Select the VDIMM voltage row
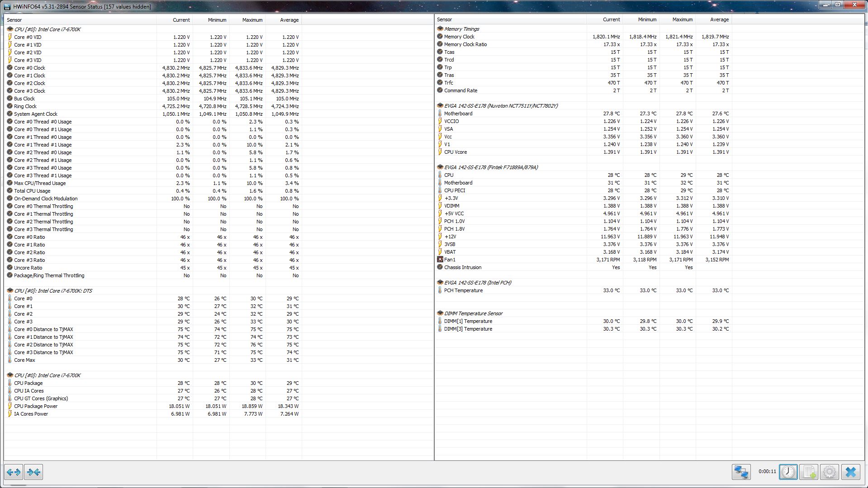The height and width of the screenshot is (488, 868). pyautogui.click(x=583, y=206)
